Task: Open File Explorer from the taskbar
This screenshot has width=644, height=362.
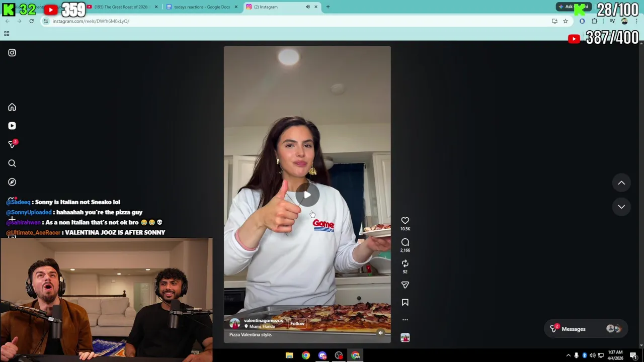Action: click(x=289, y=355)
